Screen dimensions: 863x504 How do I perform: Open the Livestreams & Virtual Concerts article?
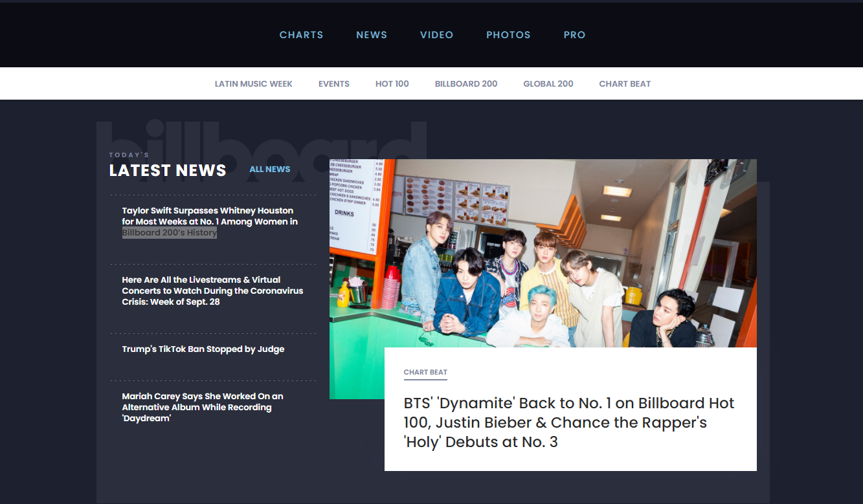click(212, 291)
